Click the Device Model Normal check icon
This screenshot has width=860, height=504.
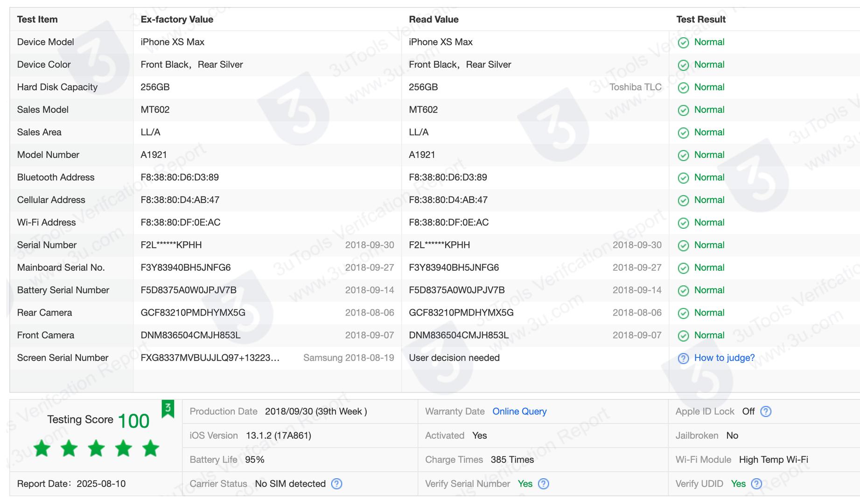tap(683, 43)
